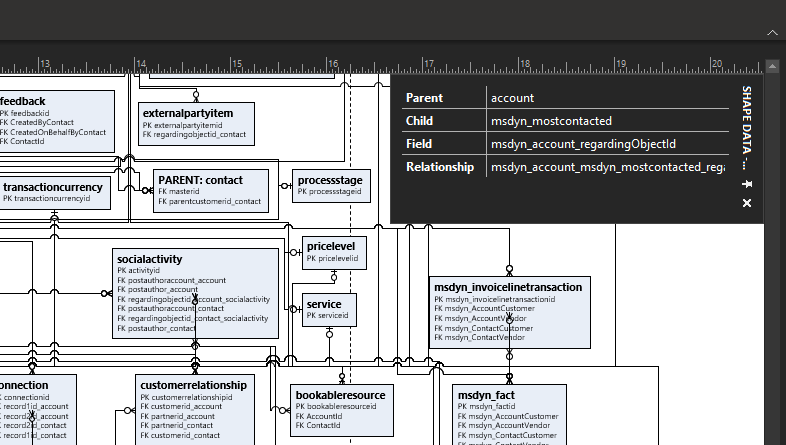The height and width of the screenshot is (445, 786).
Task: Click 'FK postauthoraccount_account' text
Action: pyautogui.click(x=171, y=280)
